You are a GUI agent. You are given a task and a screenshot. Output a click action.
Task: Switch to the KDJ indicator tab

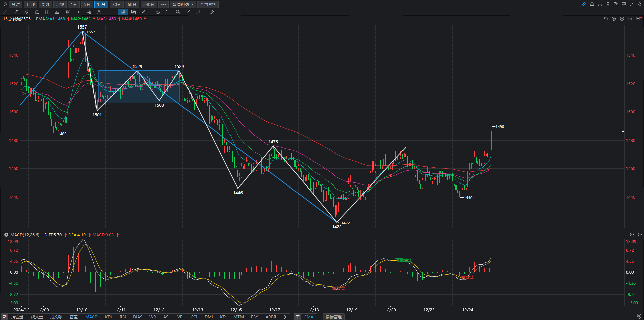click(x=109, y=317)
